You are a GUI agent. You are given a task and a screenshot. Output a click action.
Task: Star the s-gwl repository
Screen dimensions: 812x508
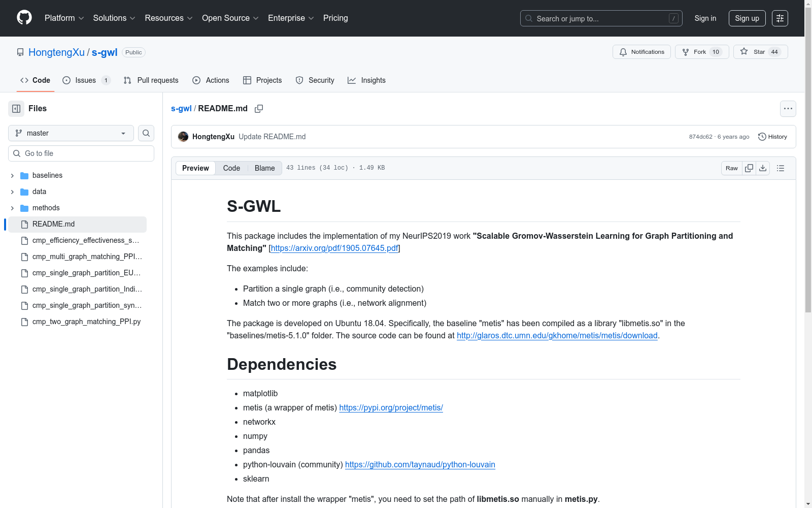tap(760, 52)
